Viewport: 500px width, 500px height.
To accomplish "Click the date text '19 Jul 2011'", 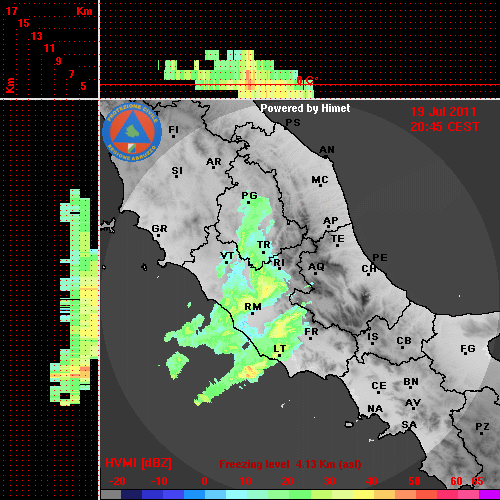I will click(x=443, y=112).
